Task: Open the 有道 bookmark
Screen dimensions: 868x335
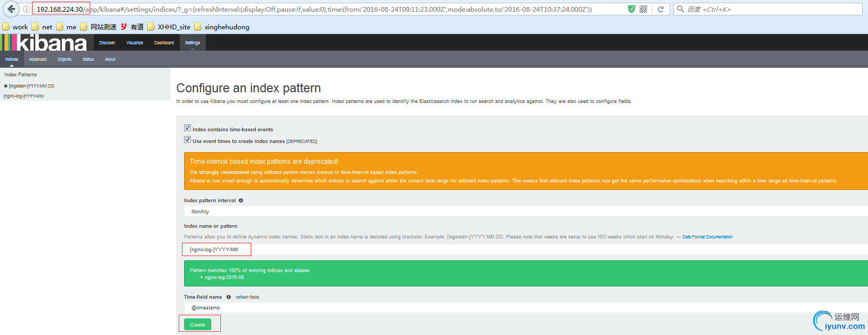Action: [132, 27]
